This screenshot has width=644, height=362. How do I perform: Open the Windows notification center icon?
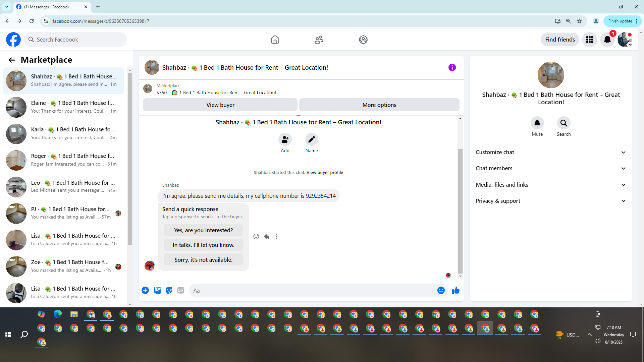point(633,335)
